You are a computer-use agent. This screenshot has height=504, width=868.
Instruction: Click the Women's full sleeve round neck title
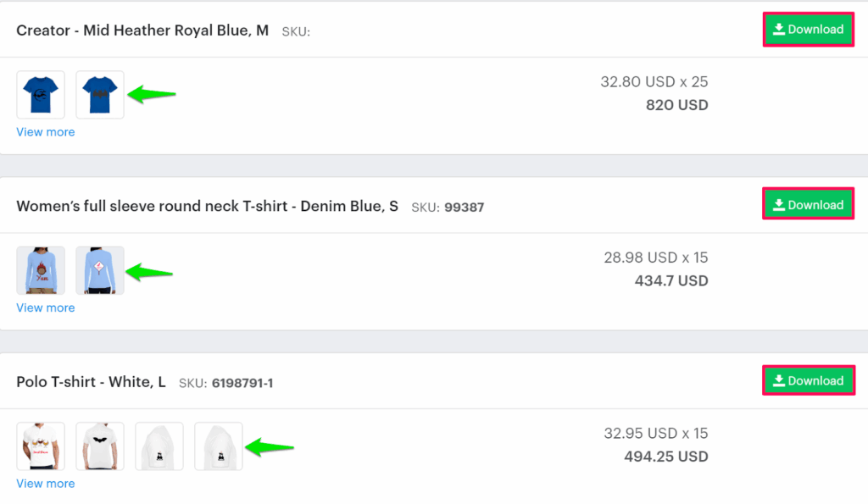pos(207,206)
